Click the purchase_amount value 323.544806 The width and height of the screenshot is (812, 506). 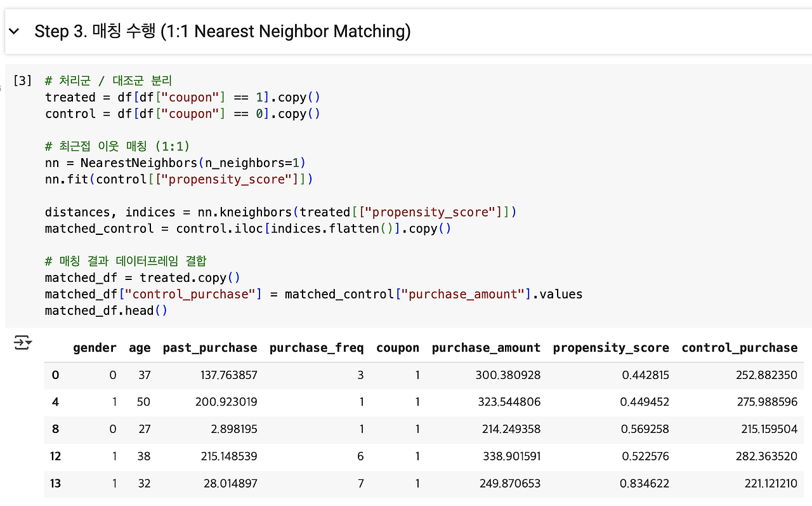508,402
